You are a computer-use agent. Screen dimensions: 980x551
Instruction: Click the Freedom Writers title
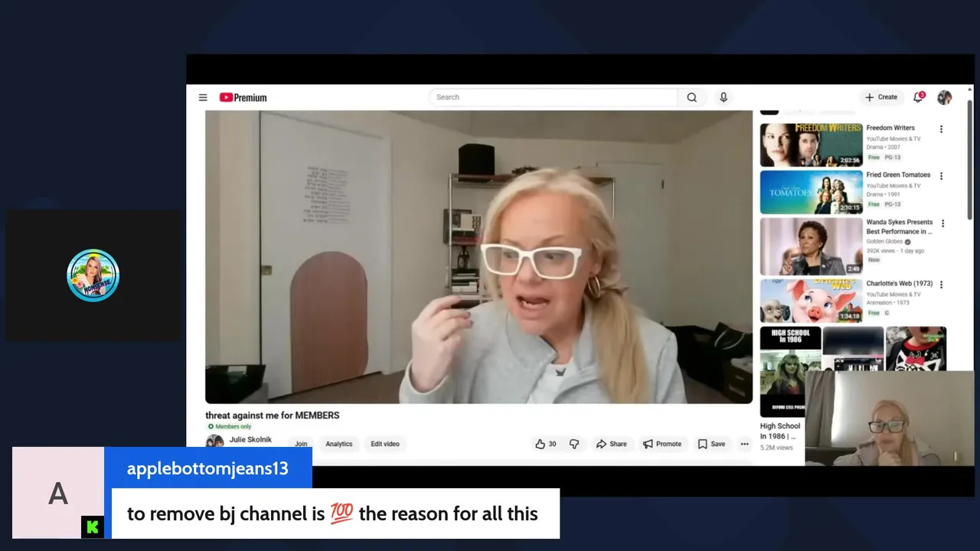pyautogui.click(x=890, y=128)
